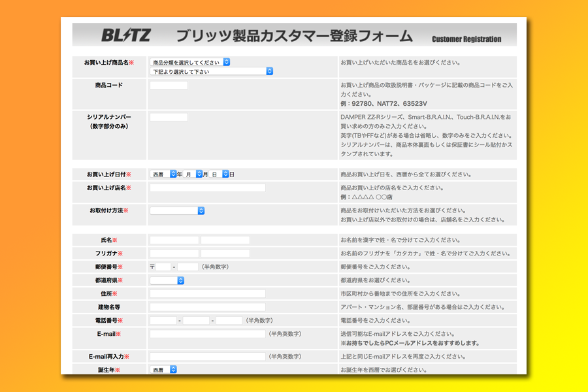Select the first 氏名 (surname) input box
Viewport: 588px width, 392px height.
(x=174, y=240)
